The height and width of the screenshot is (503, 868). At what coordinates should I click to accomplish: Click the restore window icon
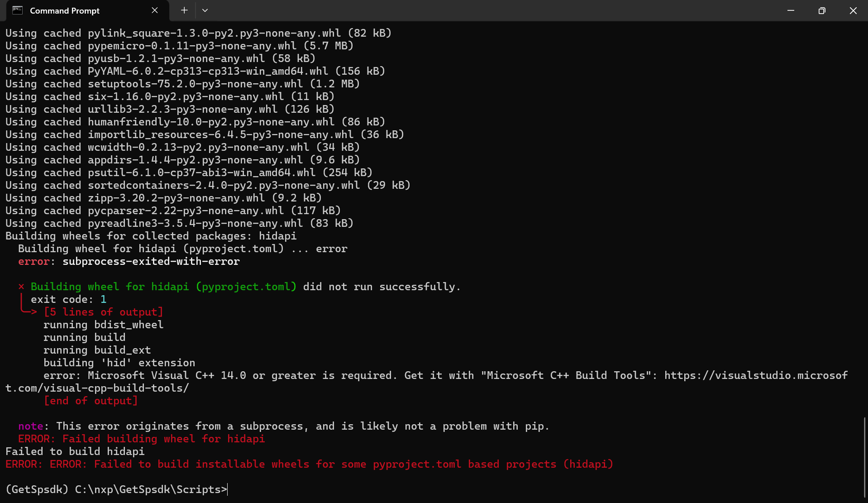(x=822, y=10)
